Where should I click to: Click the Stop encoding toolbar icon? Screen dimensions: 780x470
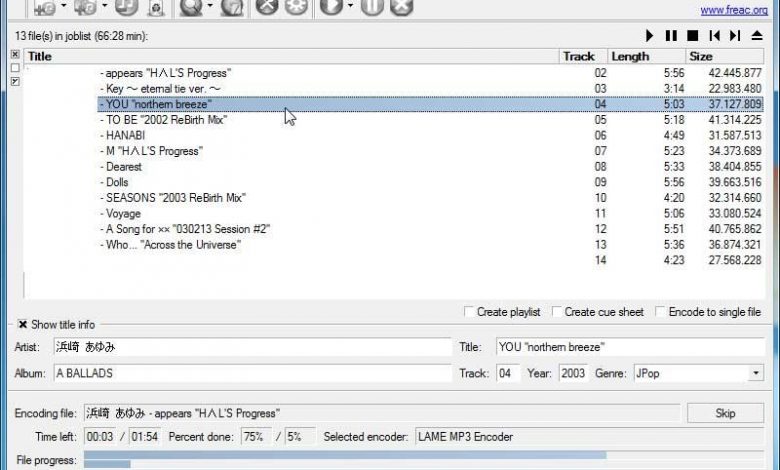[x=401, y=7]
